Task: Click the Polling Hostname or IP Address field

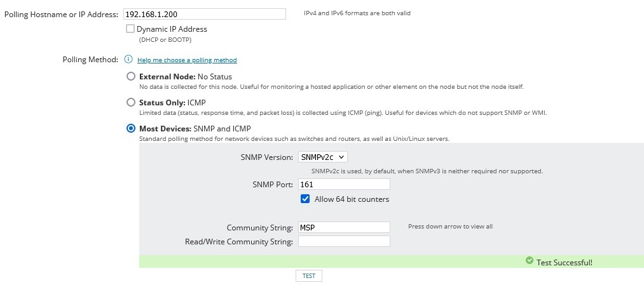Action: 203,13
